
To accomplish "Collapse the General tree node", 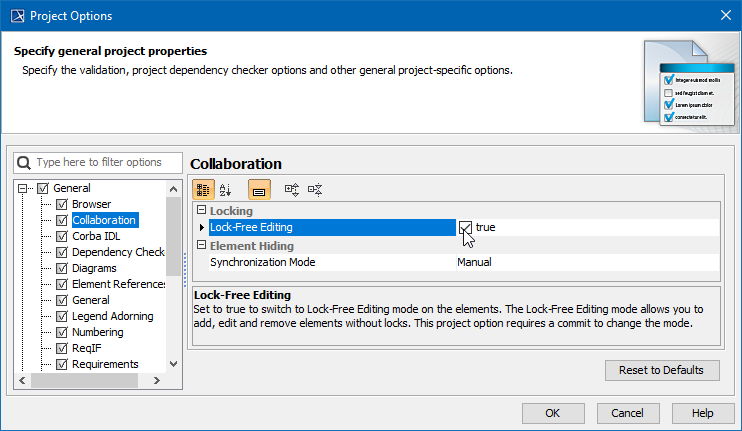I will [24, 188].
